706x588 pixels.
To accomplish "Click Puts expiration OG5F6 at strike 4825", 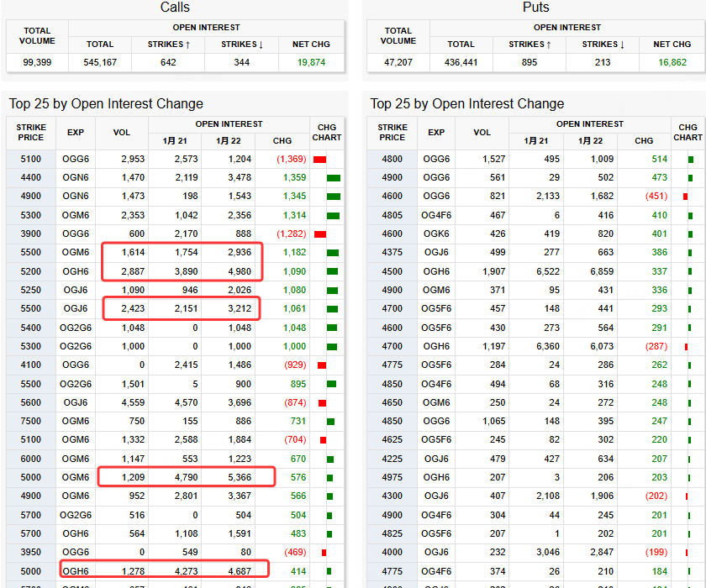I will pos(436,533).
